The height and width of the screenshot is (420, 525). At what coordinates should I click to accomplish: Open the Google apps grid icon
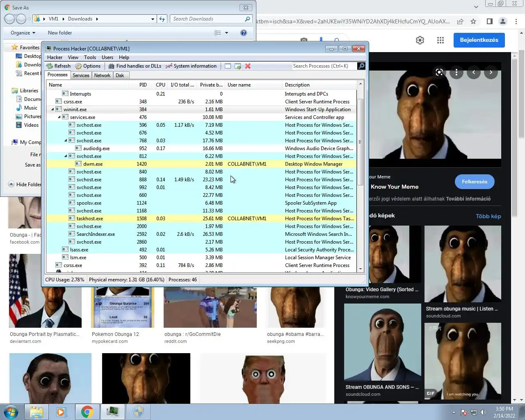(441, 40)
